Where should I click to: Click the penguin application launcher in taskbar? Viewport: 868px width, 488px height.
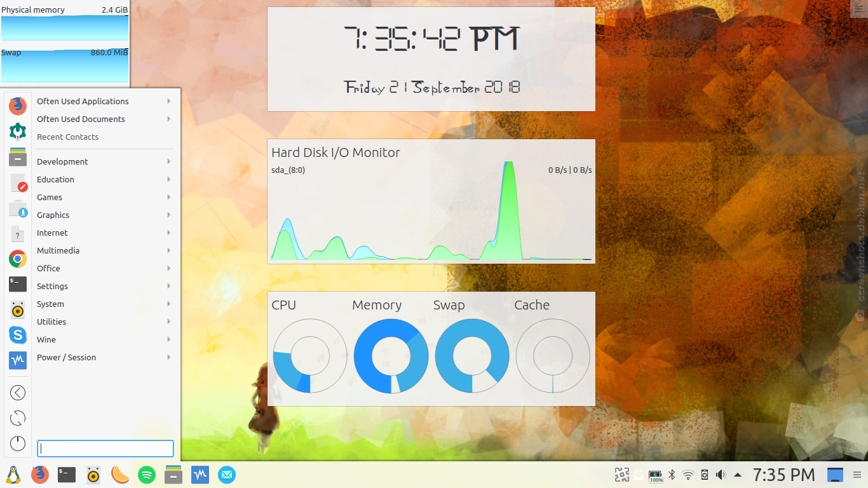[x=13, y=475]
